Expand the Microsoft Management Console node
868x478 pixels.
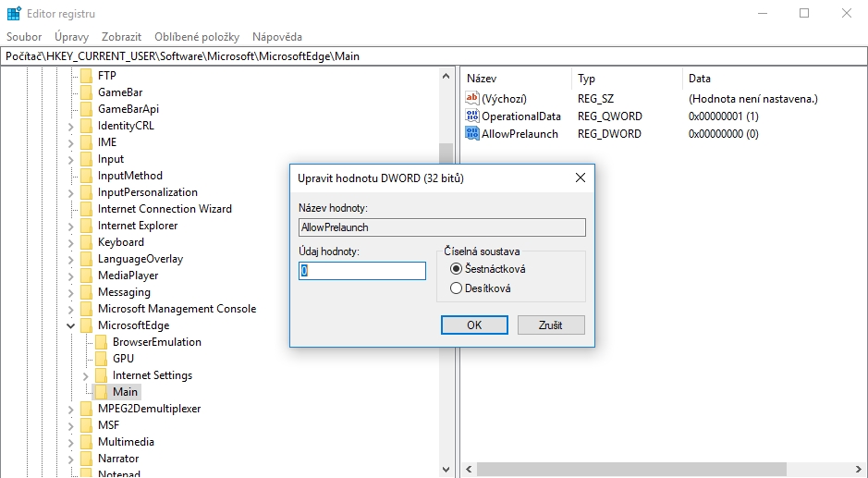(71, 310)
